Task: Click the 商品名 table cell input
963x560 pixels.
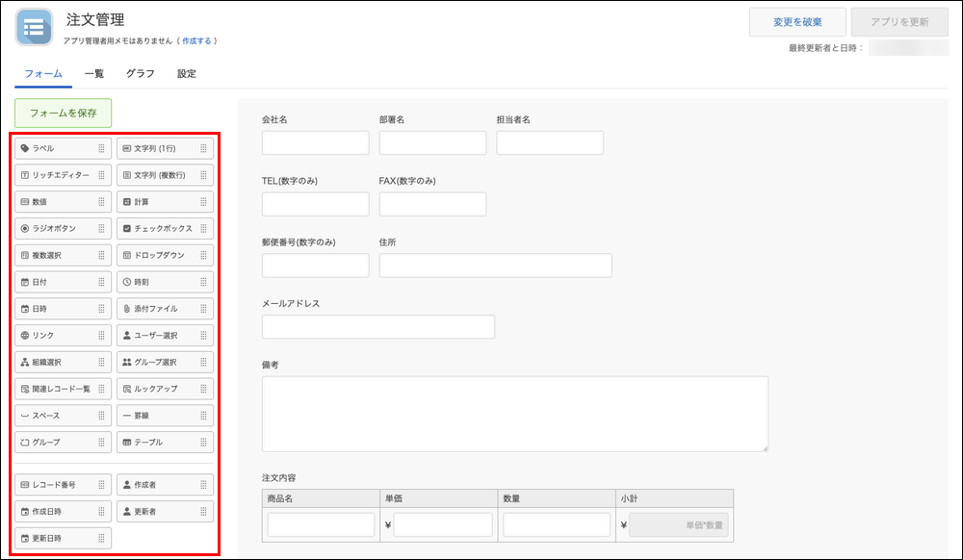Action: [322, 525]
